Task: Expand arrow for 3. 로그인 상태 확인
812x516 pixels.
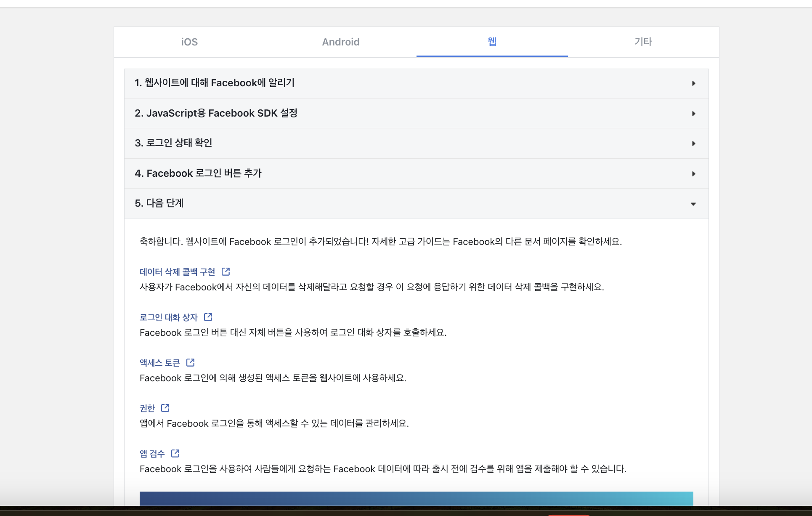Action: tap(693, 144)
